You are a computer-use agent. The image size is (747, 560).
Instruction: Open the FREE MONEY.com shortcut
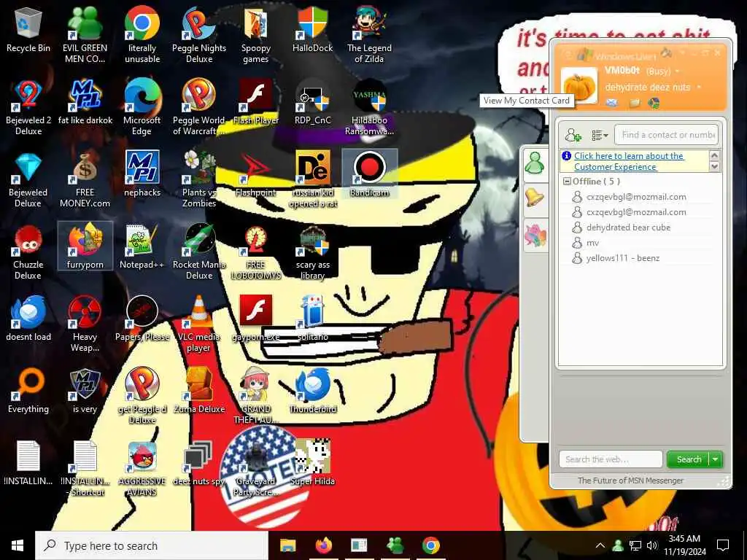(x=85, y=179)
